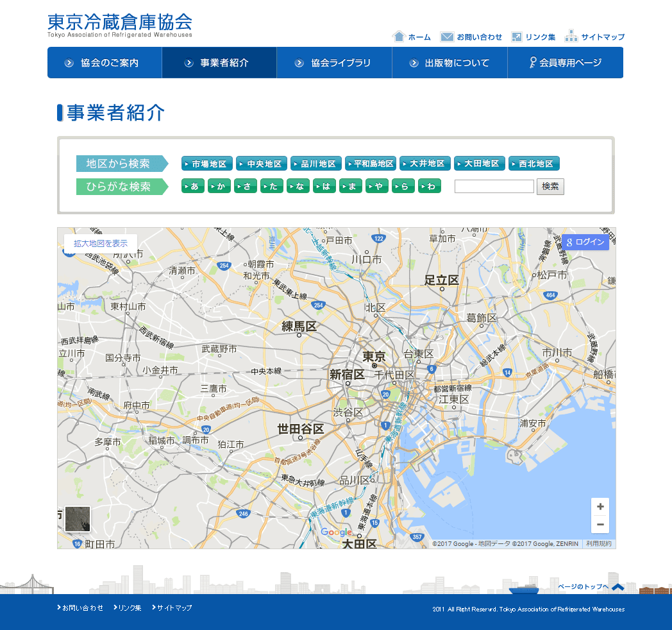This screenshot has height=630, width=672.
Task: Click the Google logo on the map
Action: pyautogui.click(x=338, y=532)
